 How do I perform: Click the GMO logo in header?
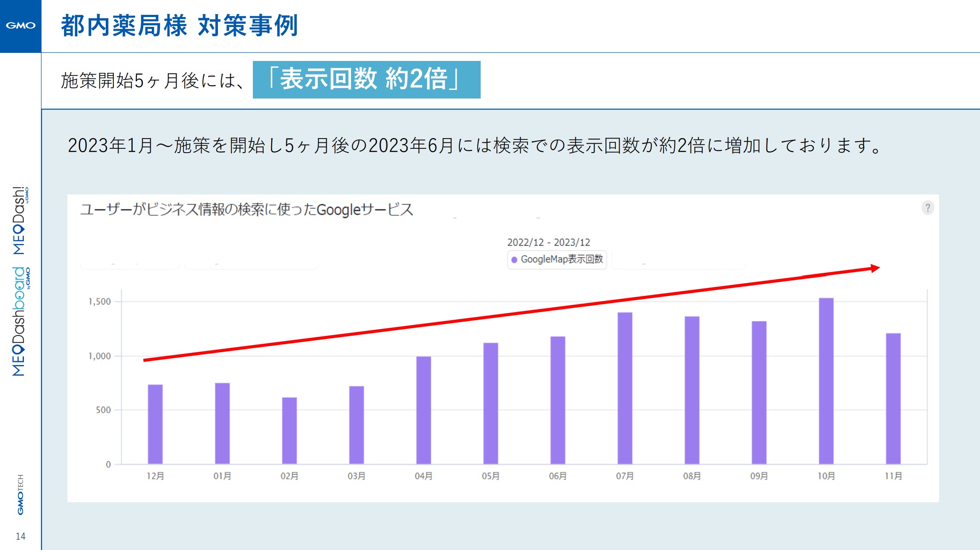coord(20,26)
